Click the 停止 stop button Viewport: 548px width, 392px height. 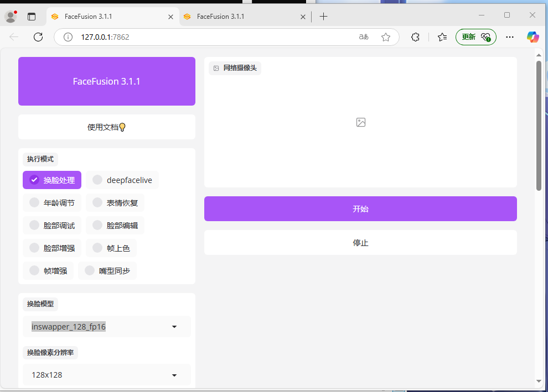point(360,243)
